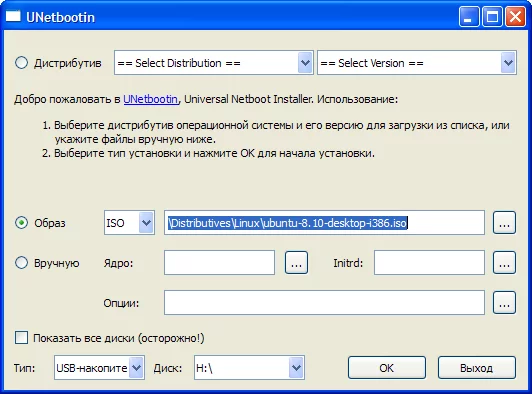Click the Выход button

click(476, 368)
